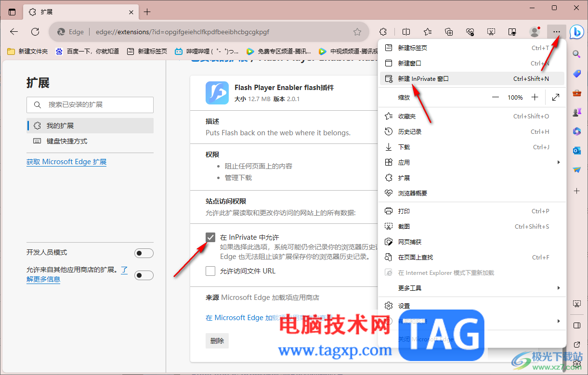Select 网页捕获 menu item
Screen dimensions: 588x375
pyautogui.click(x=472, y=242)
